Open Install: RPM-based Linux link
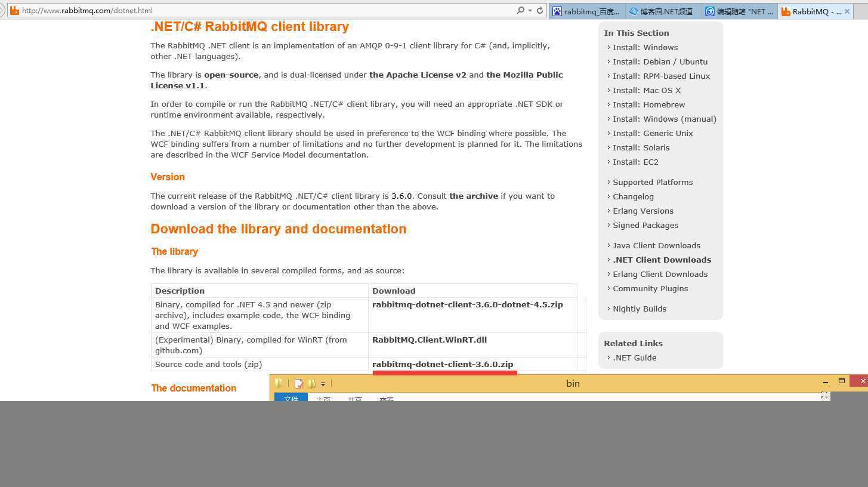Screen dimensions: 868x487 click(x=661, y=76)
